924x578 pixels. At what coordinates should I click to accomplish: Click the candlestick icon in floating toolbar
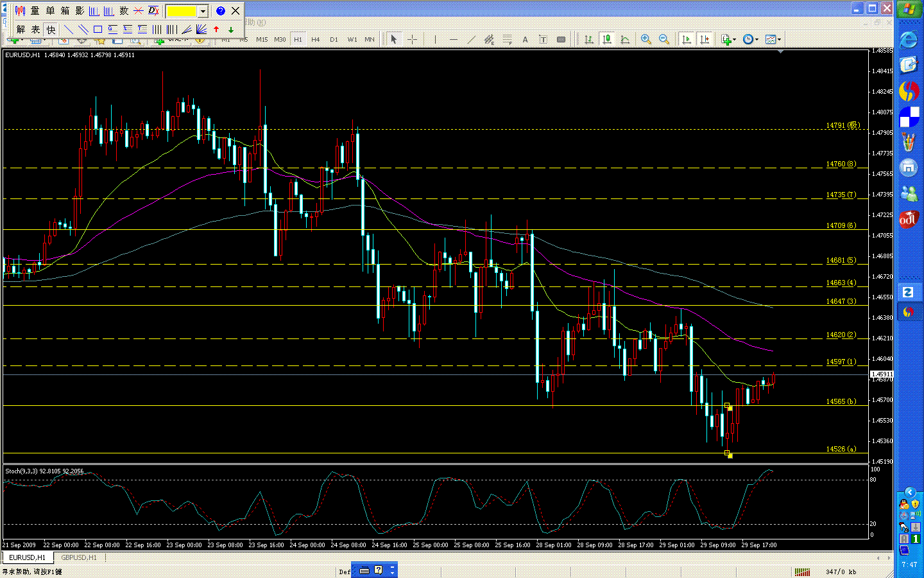pos(21,11)
